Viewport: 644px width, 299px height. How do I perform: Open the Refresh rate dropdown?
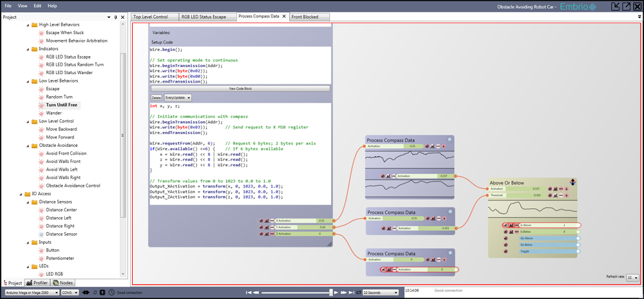pos(633,278)
